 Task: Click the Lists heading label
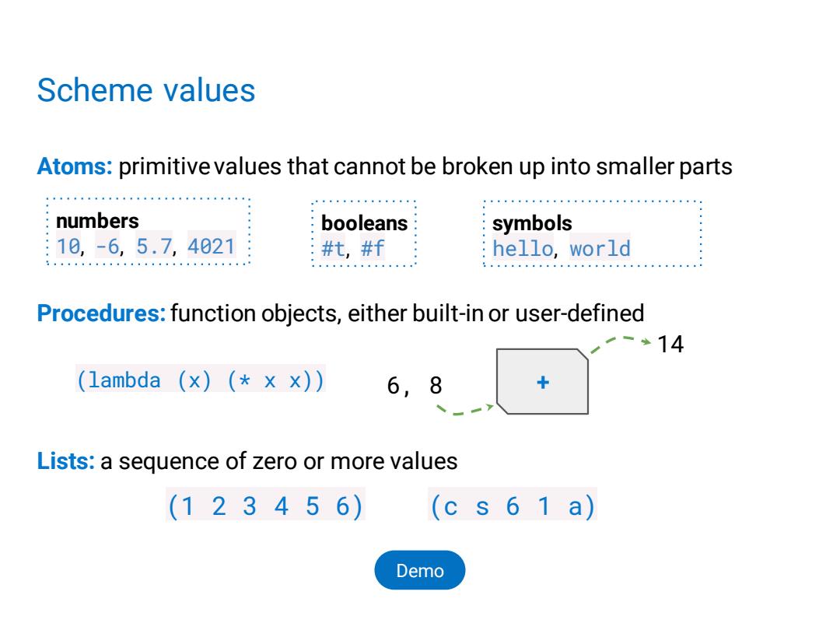point(65,460)
